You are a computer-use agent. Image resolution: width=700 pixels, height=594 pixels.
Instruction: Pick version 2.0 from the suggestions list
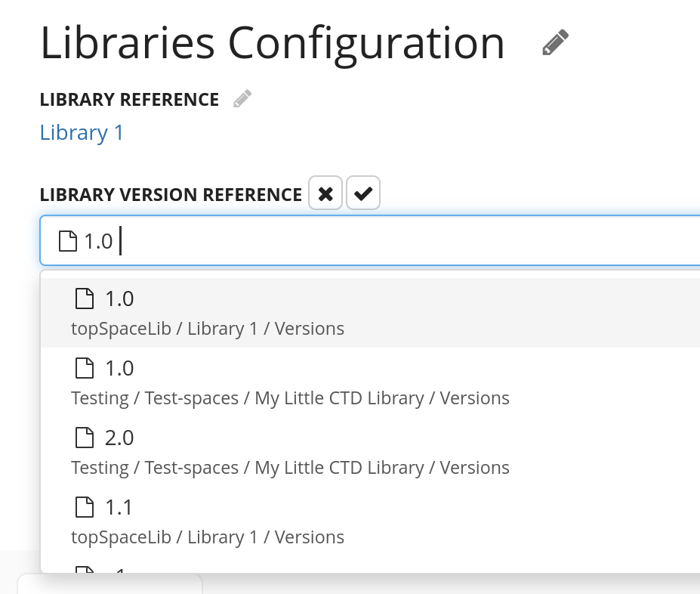click(x=119, y=438)
